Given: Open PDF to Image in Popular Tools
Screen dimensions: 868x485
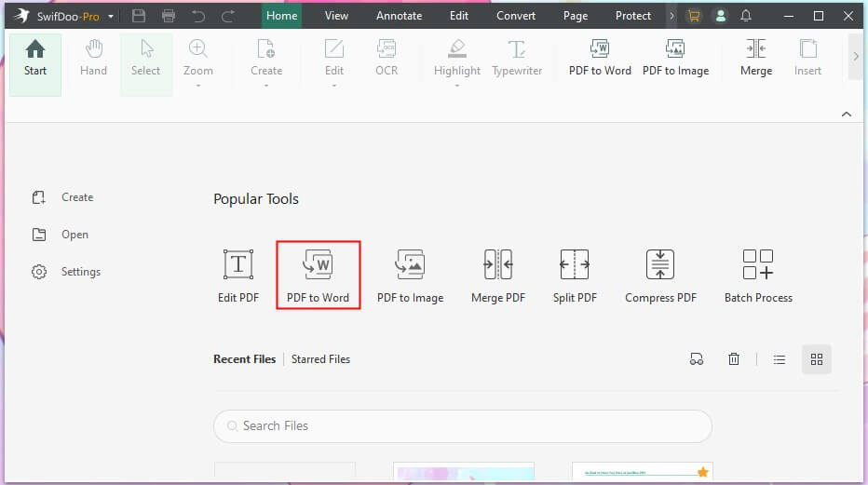Looking at the screenshot, I should 410,276.
